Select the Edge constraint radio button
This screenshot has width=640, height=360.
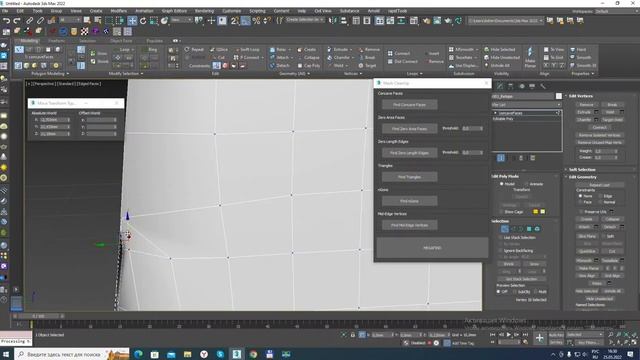point(601,196)
